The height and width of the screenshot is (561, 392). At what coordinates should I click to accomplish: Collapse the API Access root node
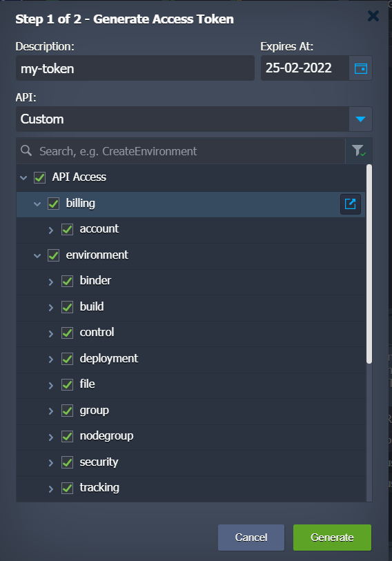(x=23, y=177)
